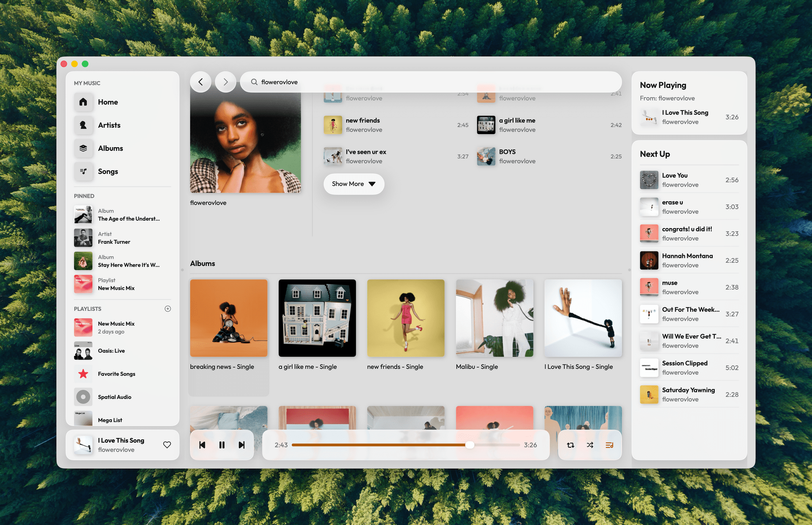Toggle shuffle playback
812x525 pixels.
point(590,445)
